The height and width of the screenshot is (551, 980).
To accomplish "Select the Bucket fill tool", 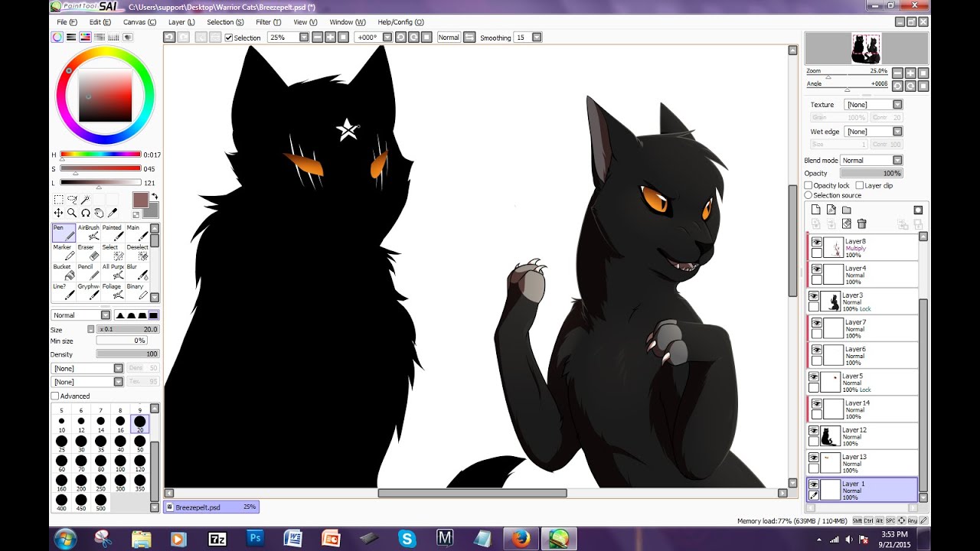I will pos(64,272).
